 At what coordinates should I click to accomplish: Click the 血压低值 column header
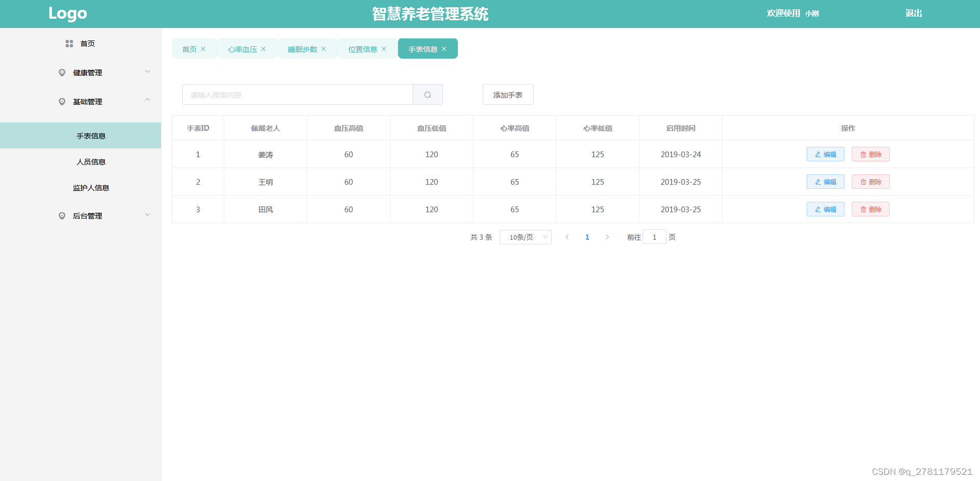click(x=431, y=128)
